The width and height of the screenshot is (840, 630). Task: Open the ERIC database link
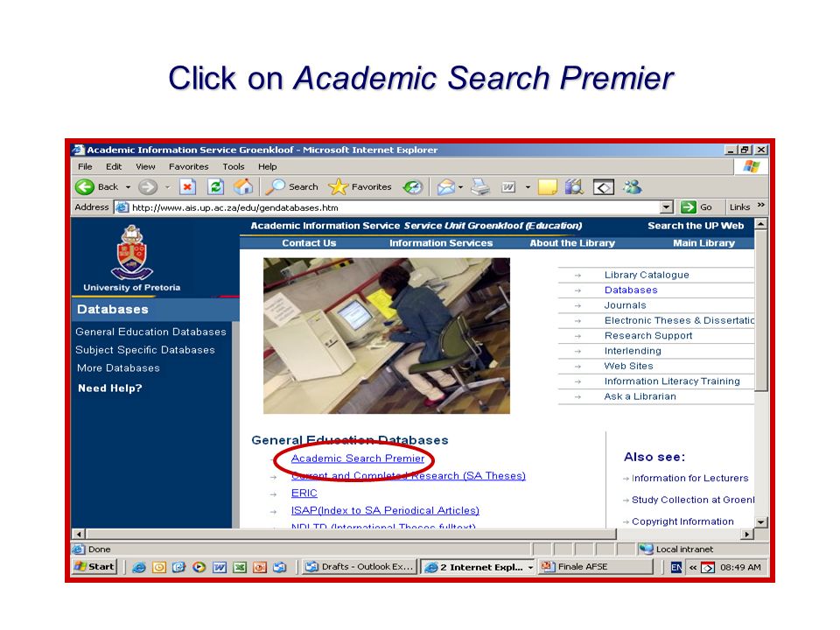304,493
